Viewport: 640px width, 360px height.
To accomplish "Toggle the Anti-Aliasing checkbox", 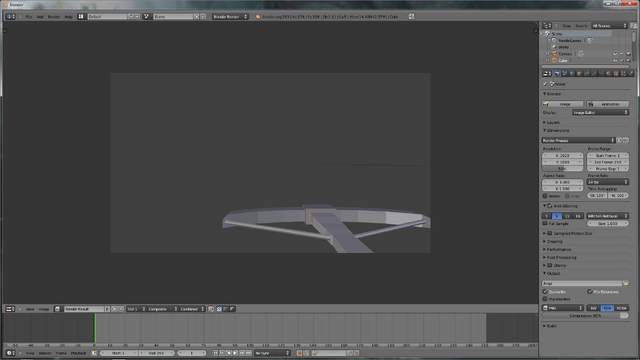I will point(550,206).
